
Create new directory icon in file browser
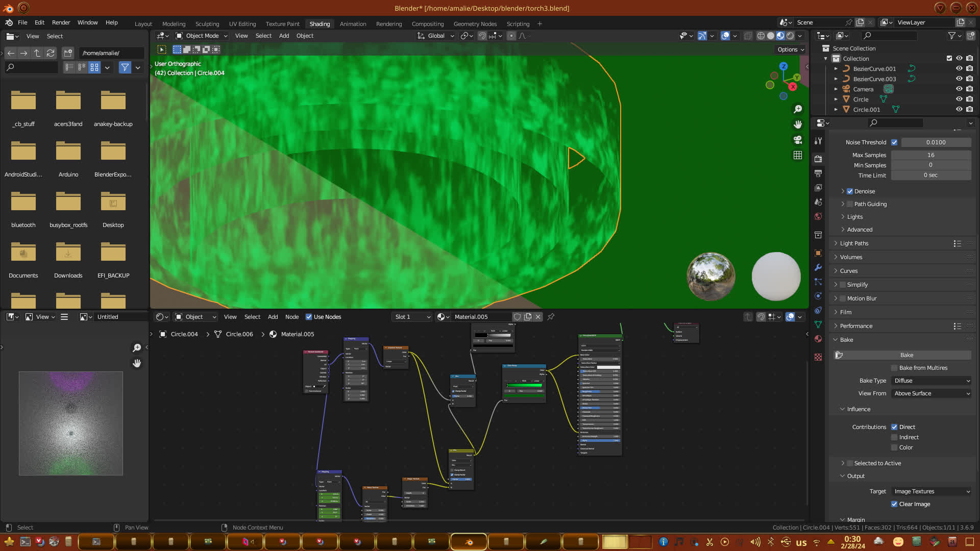click(68, 53)
